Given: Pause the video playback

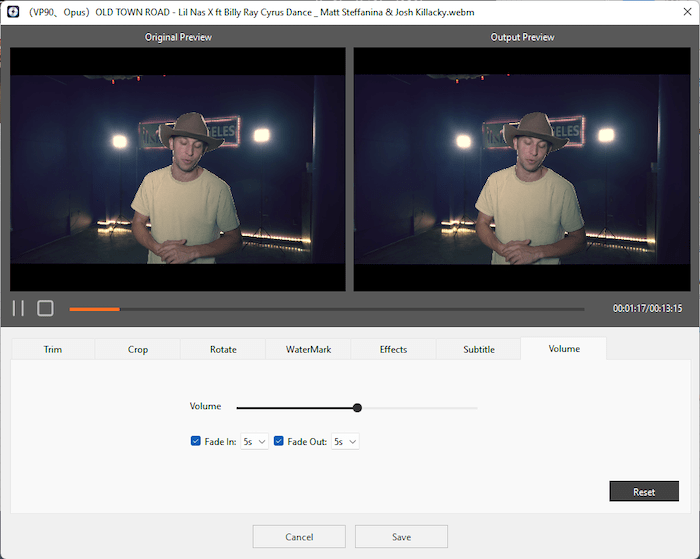Looking at the screenshot, I should [18, 308].
